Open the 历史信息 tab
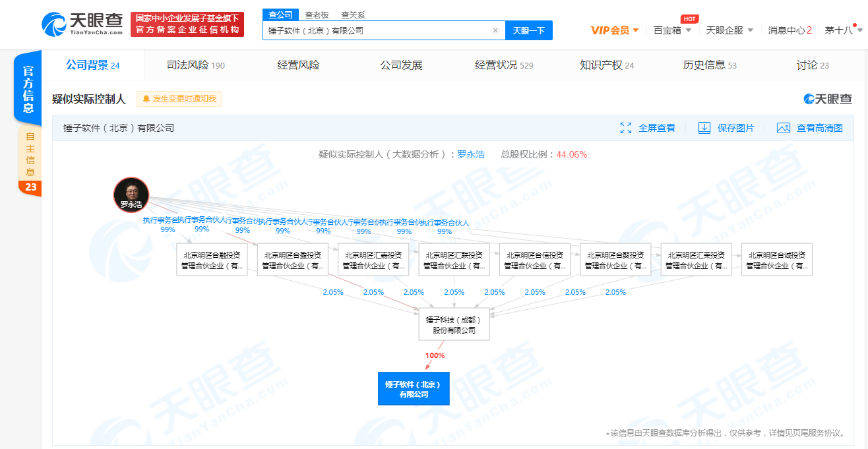The height and width of the screenshot is (449, 868). pos(710,65)
